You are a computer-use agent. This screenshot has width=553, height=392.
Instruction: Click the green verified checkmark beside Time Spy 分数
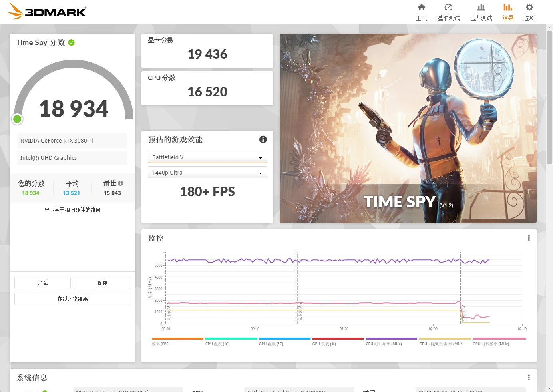(71, 42)
